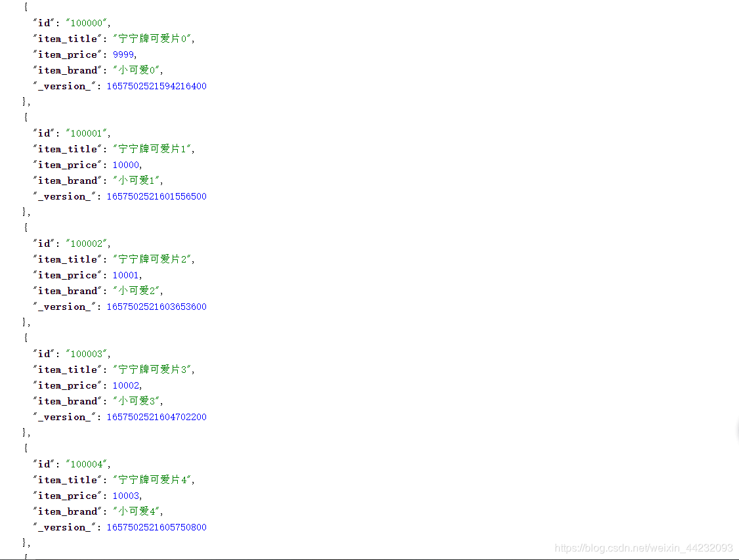This screenshot has height=560, width=739.
Task: Select item_price value 10002
Action: pyautogui.click(x=126, y=385)
